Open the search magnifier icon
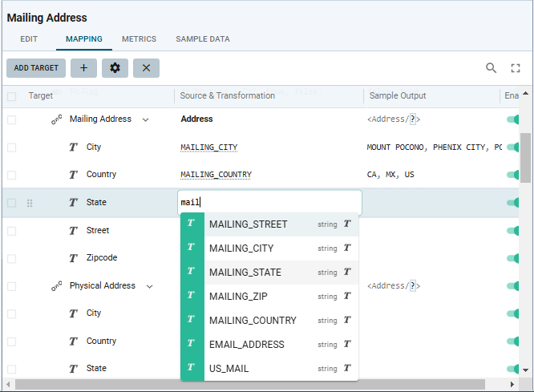Image resolution: width=534 pixels, height=392 pixels. pyautogui.click(x=492, y=68)
